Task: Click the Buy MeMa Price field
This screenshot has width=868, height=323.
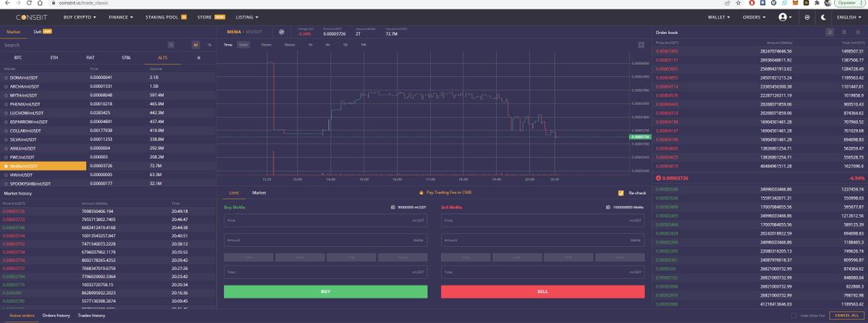Action: (x=325, y=220)
